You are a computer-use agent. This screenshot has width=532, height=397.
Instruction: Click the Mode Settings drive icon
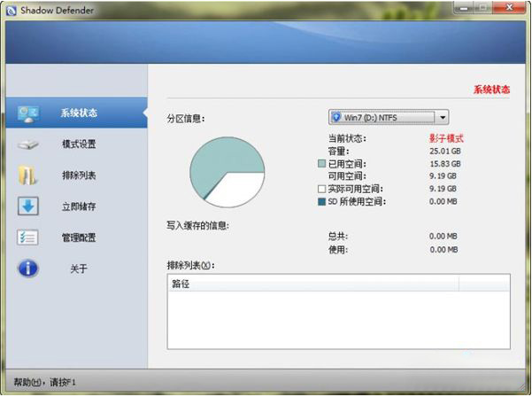point(27,144)
